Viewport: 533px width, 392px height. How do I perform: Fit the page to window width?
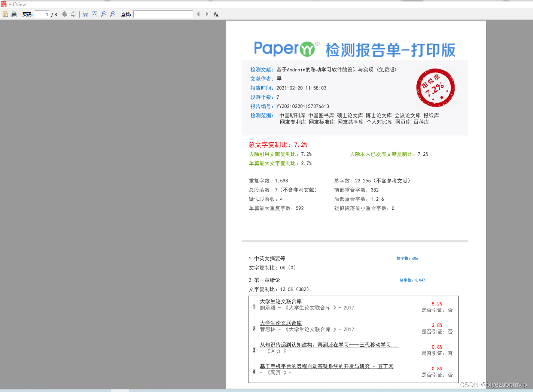85,14
